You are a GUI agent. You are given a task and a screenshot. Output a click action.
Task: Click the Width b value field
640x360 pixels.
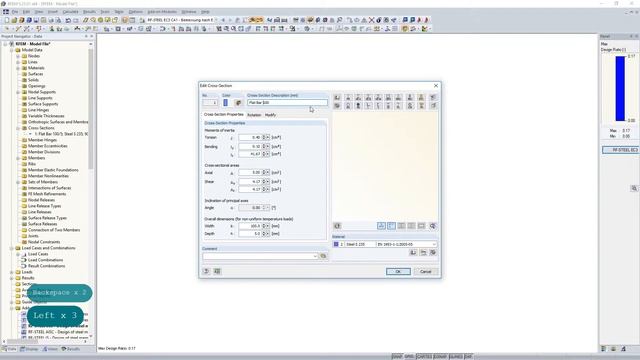click(x=249, y=226)
